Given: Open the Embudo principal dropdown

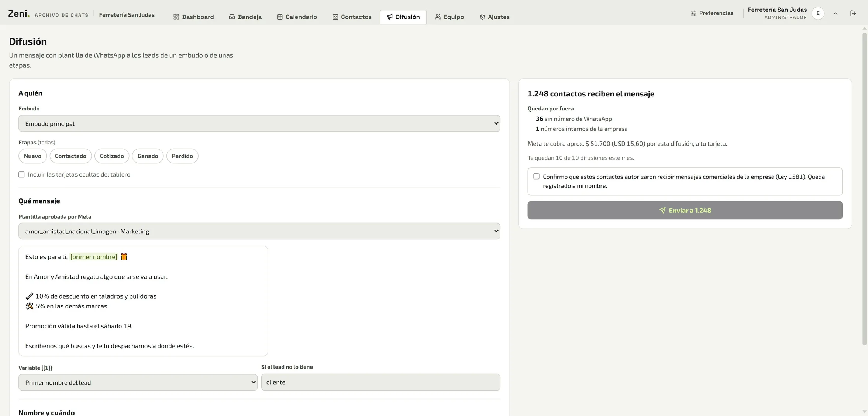Looking at the screenshot, I should click(x=259, y=123).
